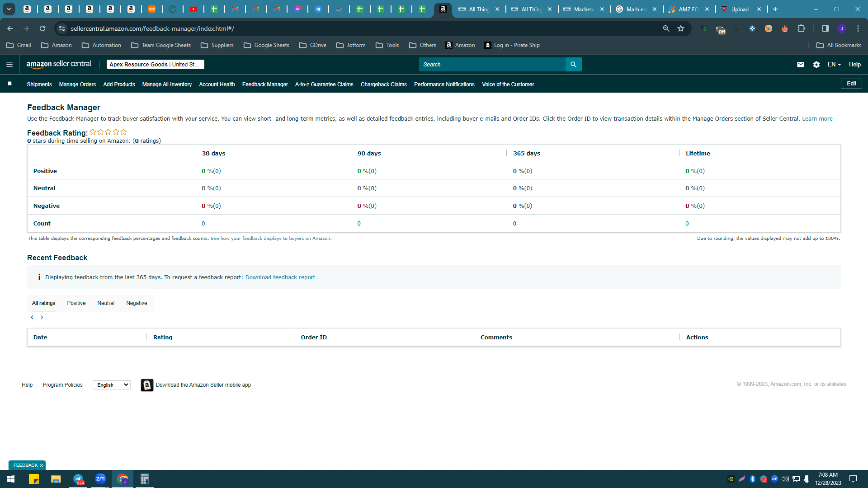Open the Tools bookmark folder

coord(387,45)
